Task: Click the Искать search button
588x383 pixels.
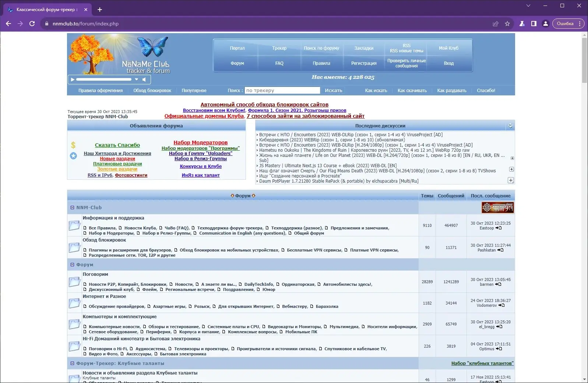Action: click(x=334, y=91)
